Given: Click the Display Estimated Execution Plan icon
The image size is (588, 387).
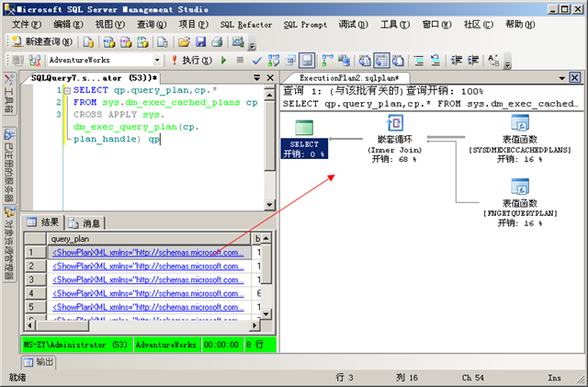Looking at the screenshot, I should tap(274, 60).
